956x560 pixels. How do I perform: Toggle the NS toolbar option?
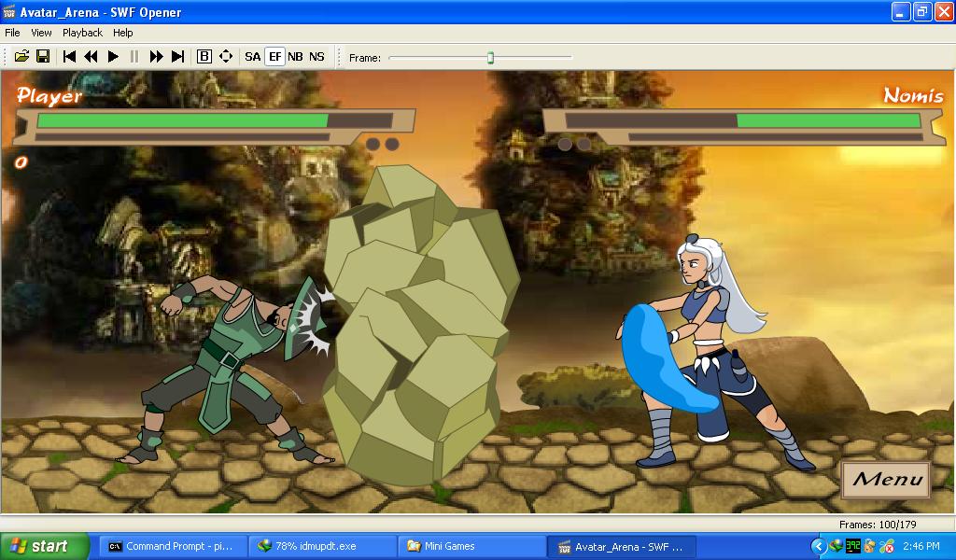316,57
